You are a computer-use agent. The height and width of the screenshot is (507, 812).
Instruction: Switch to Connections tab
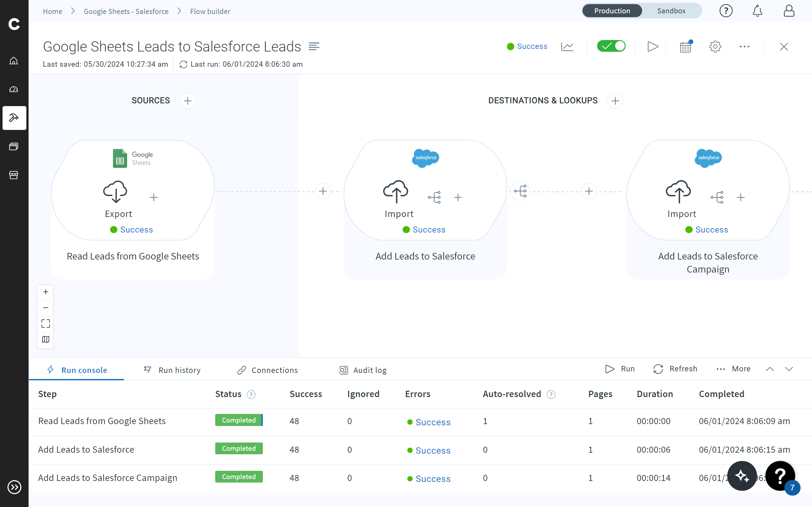pos(267,370)
